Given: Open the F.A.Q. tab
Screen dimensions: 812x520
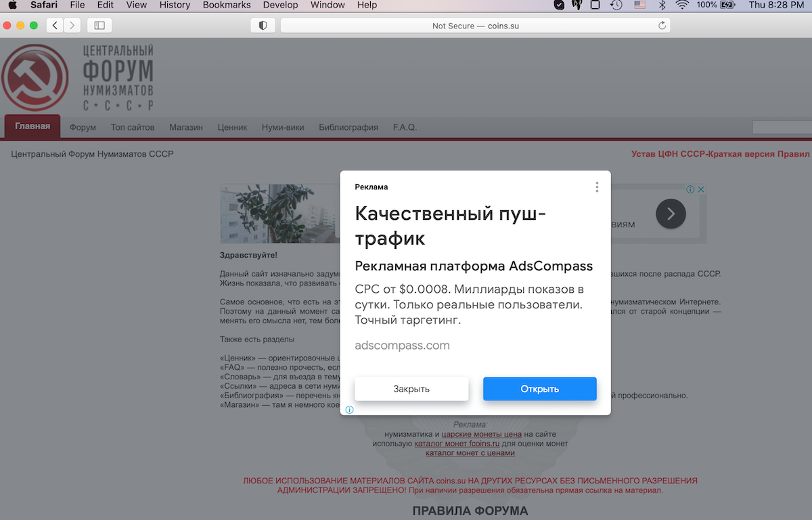Looking at the screenshot, I should 405,127.
